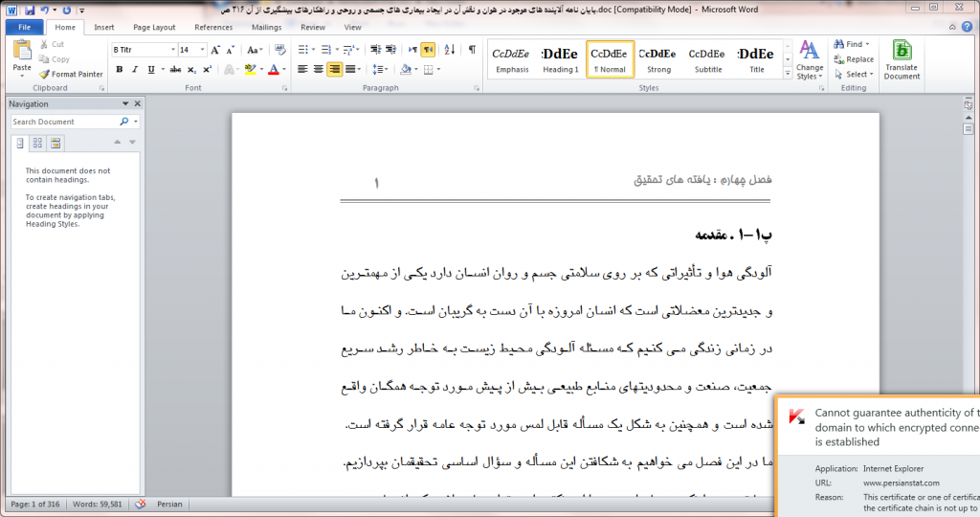The width and height of the screenshot is (980, 517).
Task: Click the Sort A-Z icon
Action: 449,50
